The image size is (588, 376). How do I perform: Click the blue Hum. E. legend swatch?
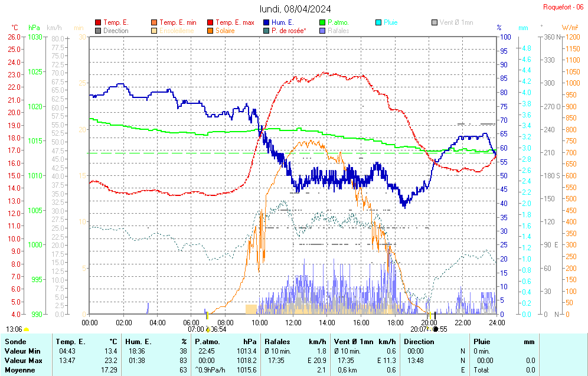266,22
